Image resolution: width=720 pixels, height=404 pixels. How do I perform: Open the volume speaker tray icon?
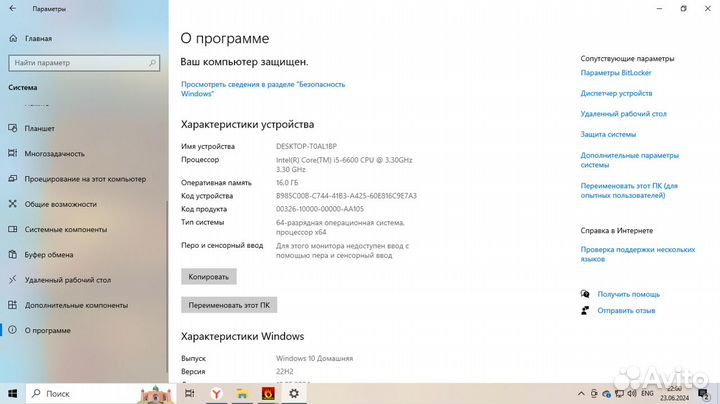click(x=632, y=393)
